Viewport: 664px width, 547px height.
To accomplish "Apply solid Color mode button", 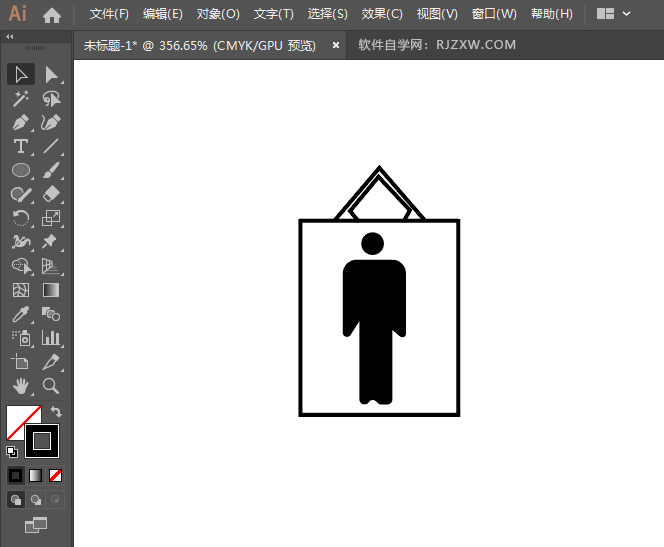I will click(x=16, y=475).
